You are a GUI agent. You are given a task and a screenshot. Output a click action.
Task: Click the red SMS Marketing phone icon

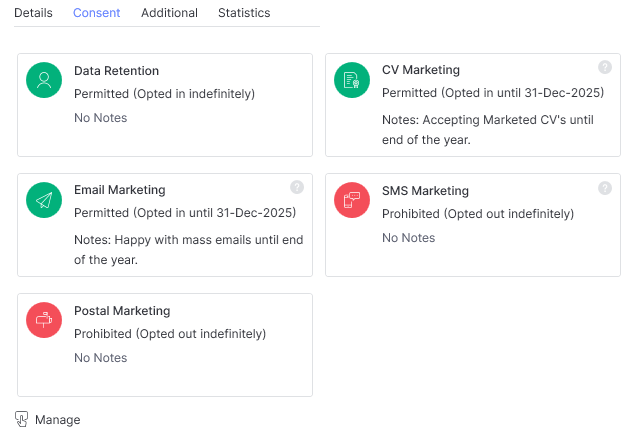352,200
